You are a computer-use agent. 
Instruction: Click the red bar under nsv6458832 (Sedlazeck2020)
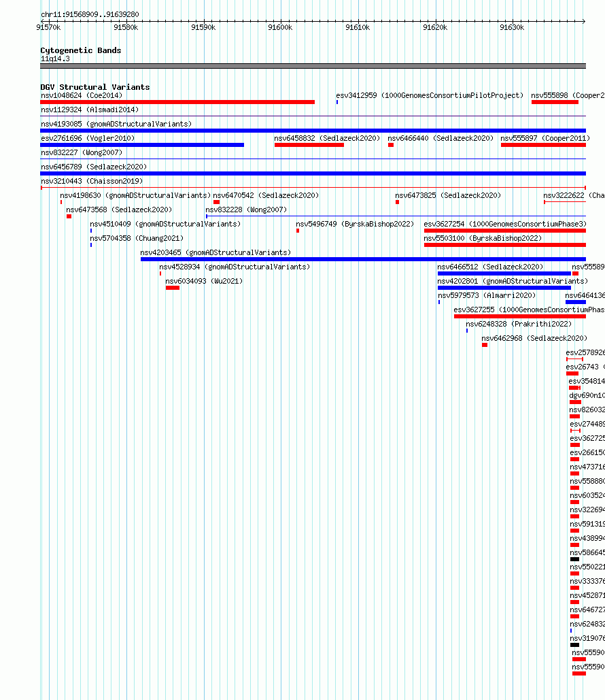click(309, 145)
